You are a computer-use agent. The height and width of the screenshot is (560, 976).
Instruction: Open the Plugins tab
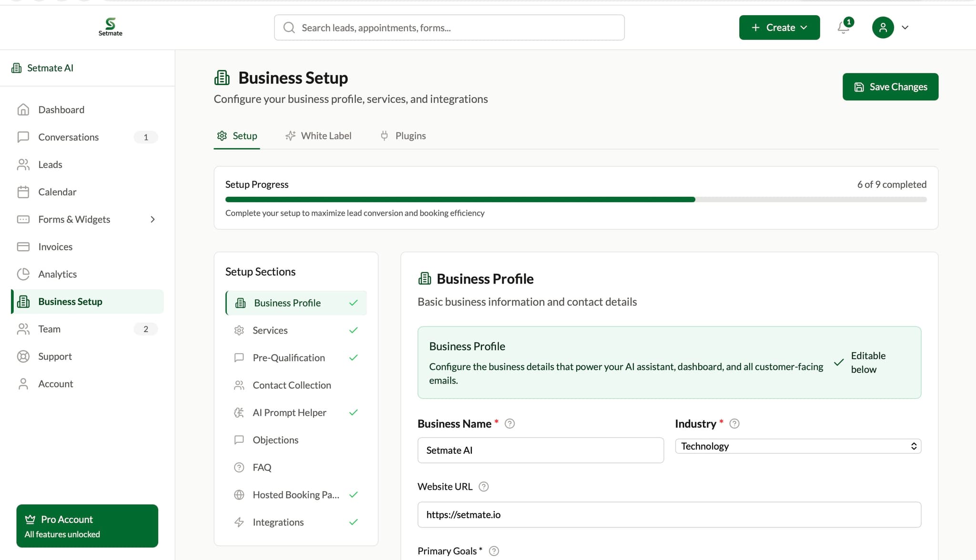[x=403, y=135]
